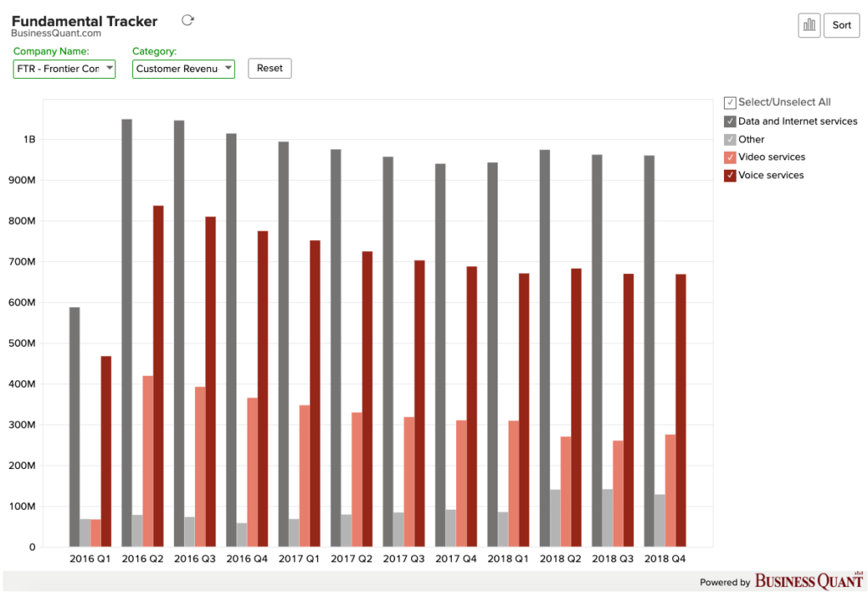Click the 2016 Q1 Voice services bar
This screenshot has height=592, width=868.
[106, 451]
